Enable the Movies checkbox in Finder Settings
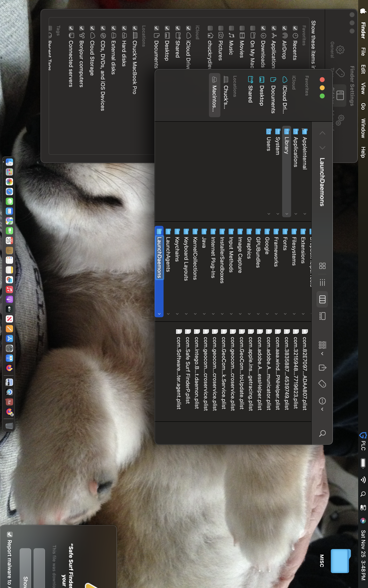Viewport: 368px width, 588px height. (242, 28)
